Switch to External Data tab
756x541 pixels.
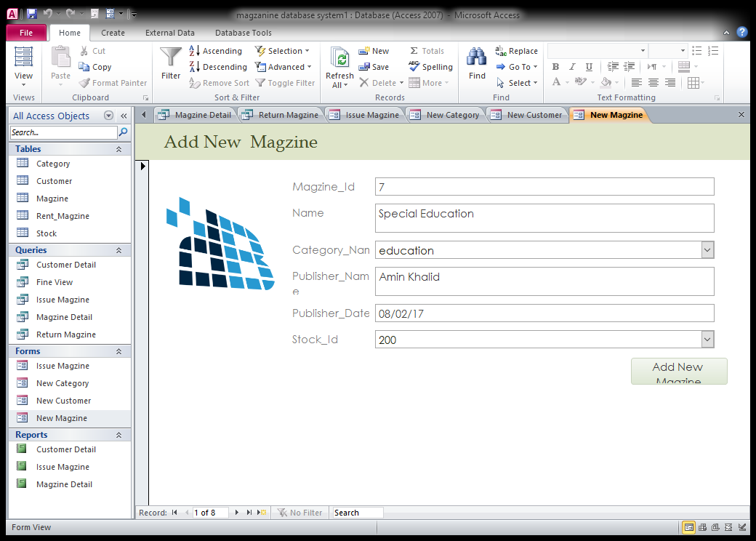click(169, 33)
